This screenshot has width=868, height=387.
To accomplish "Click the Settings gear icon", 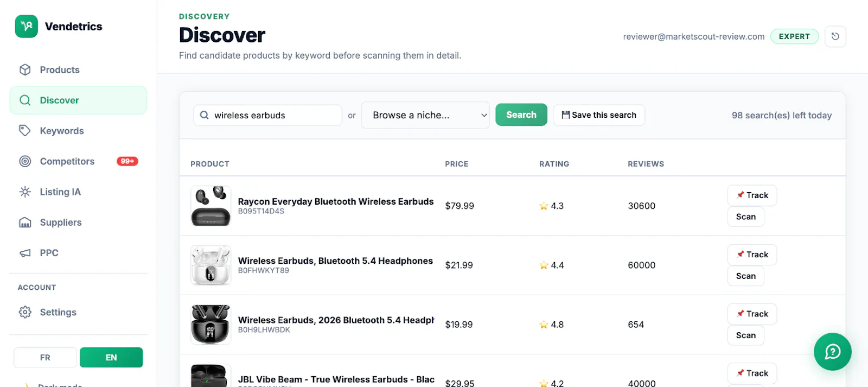I will point(25,312).
